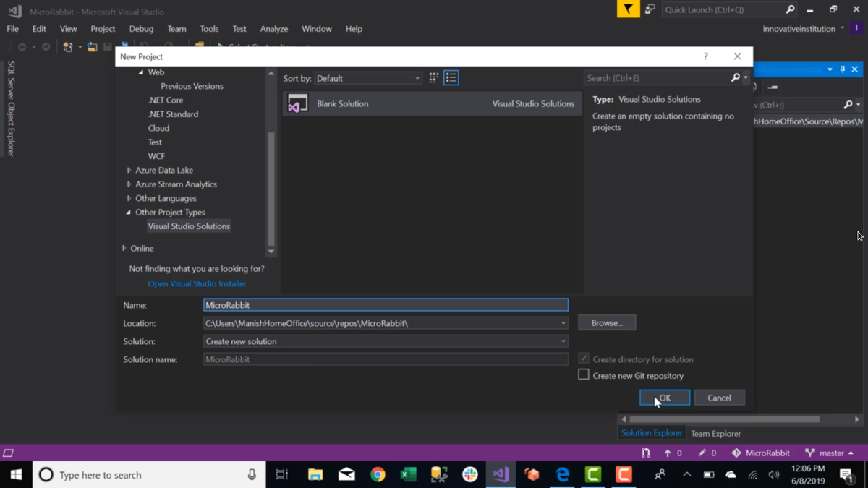Open the dialog help question mark
This screenshot has width=868, height=488.
click(x=706, y=56)
